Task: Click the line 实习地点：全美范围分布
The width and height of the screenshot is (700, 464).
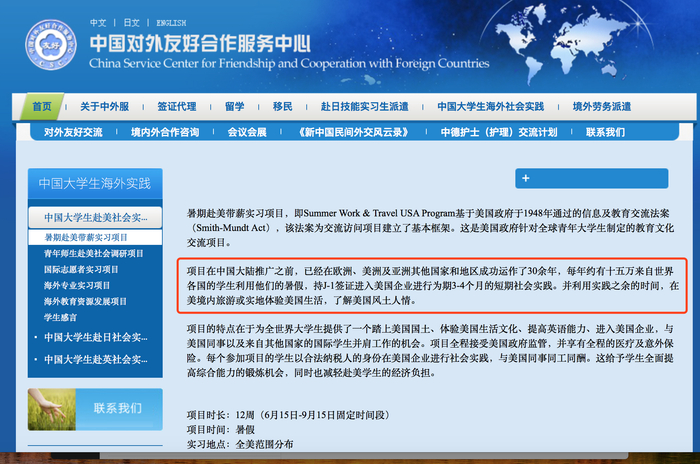Action: 240,444
